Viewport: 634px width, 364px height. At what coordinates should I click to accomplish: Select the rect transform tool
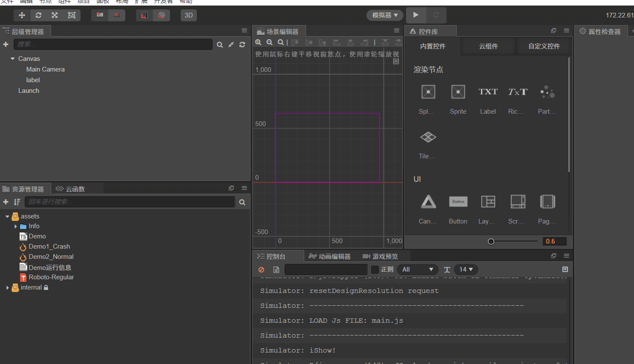point(72,15)
